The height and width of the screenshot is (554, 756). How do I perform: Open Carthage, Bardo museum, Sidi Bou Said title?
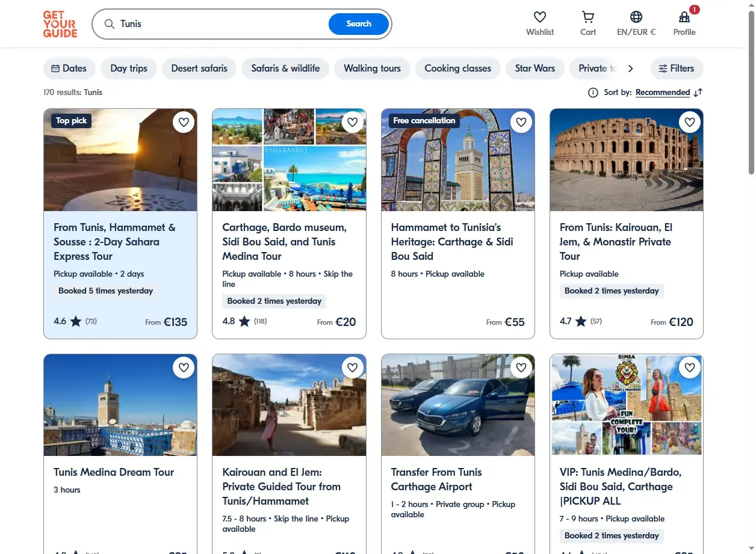coord(284,242)
